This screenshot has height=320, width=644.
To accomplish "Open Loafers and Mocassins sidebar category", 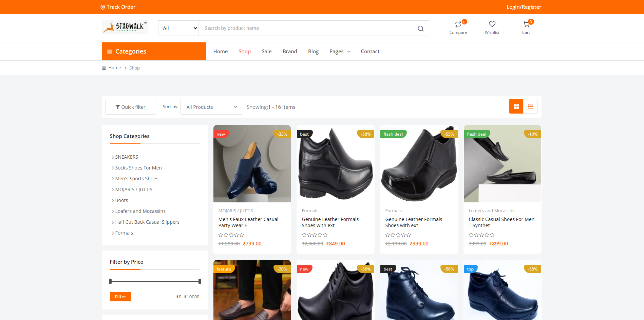I will click(x=140, y=211).
